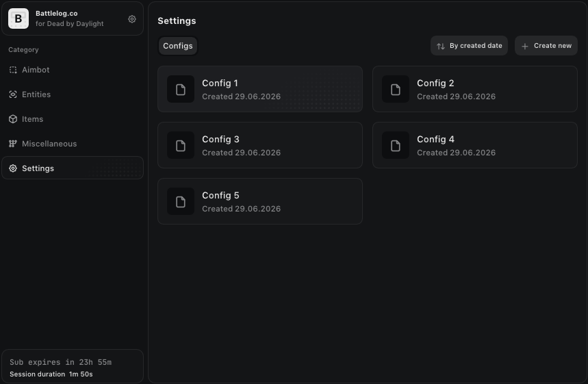Load the Config 1 card
Viewport: 588px width, 384px height.
pos(260,89)
